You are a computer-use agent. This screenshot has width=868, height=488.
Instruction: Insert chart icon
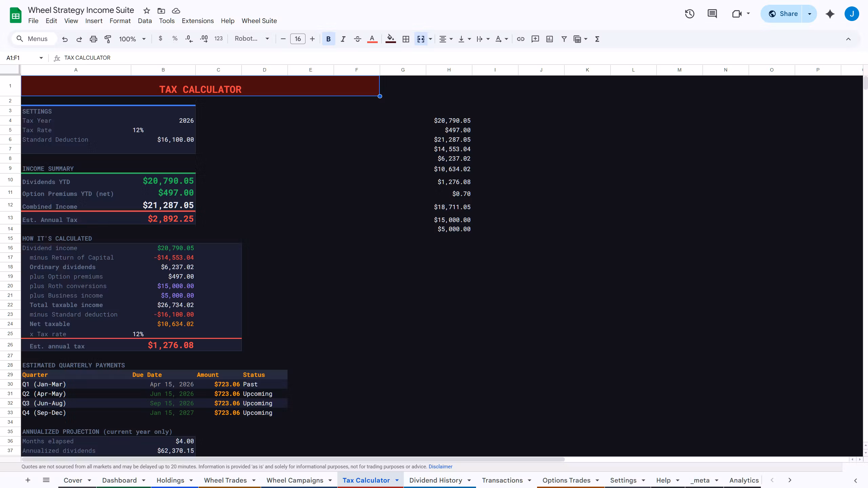click(550, 39)
